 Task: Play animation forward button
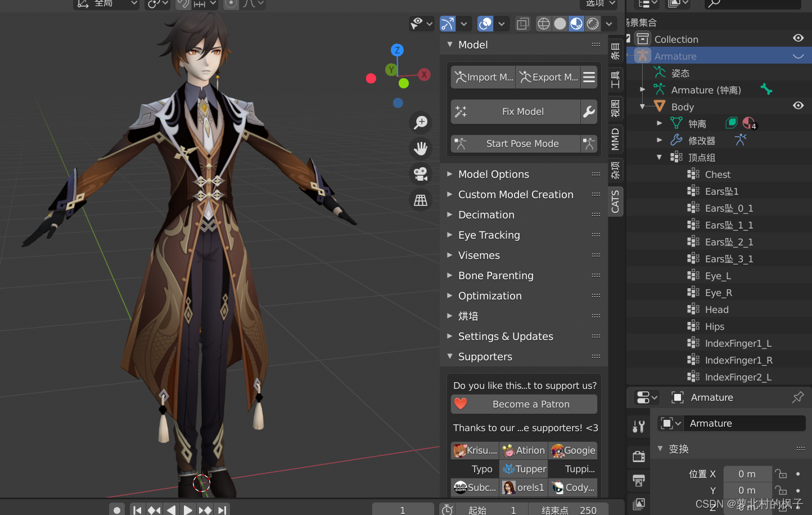pyautogui.click(x=188, y=510)
